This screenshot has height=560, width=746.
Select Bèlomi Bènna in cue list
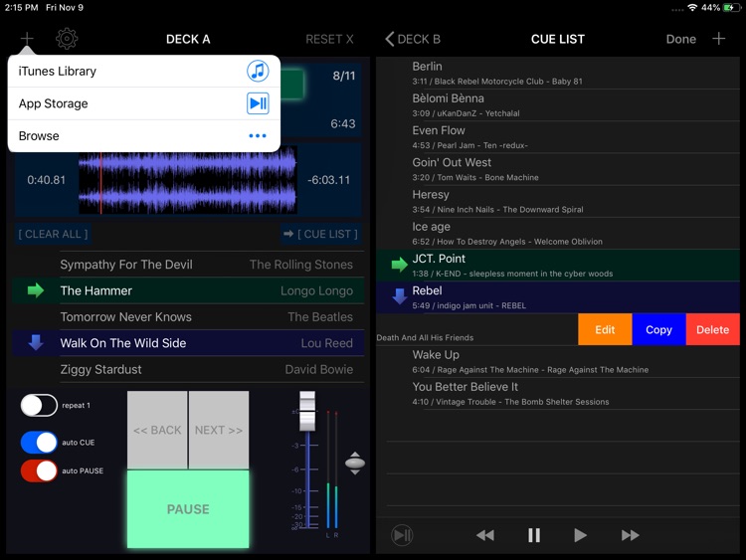click(558, 105)
